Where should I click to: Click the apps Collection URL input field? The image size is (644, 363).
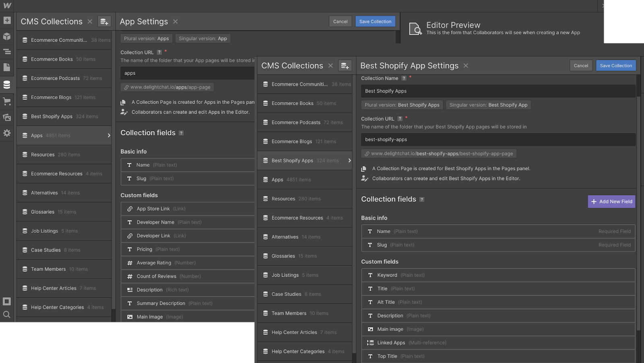188,73
